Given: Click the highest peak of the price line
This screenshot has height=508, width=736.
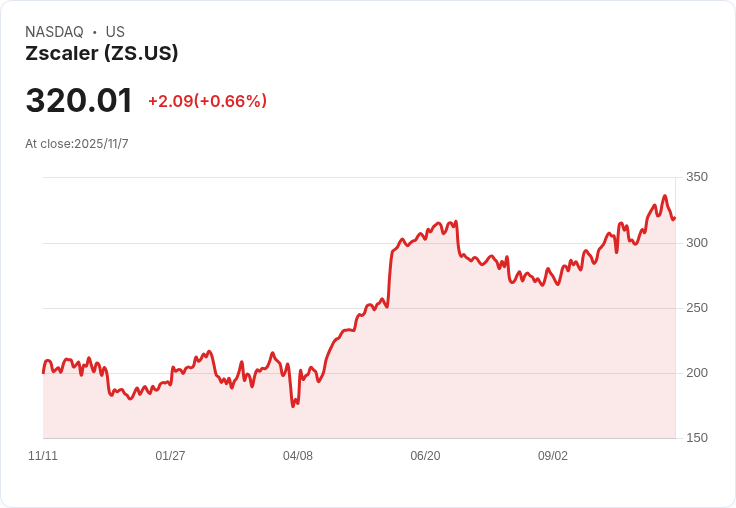Looking at the screenshot, I should pyautogui.click(x=664, y=196).
